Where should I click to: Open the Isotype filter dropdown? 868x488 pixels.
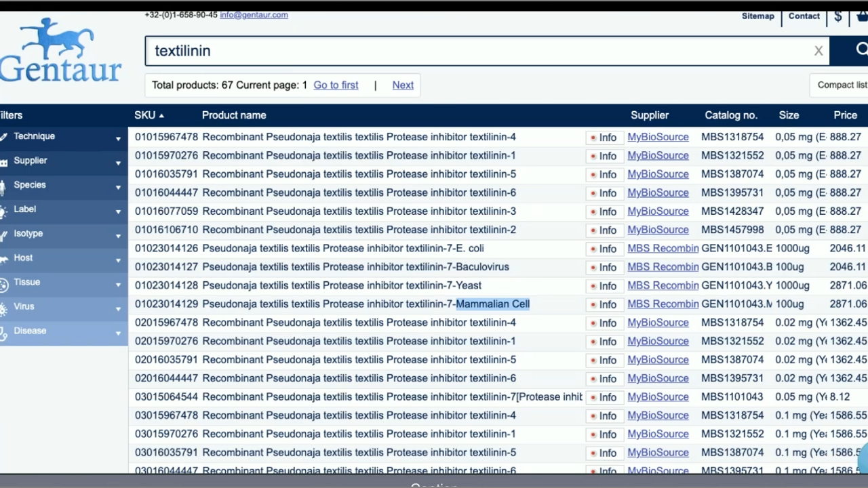pyautogui.click(x=118, y=236)
